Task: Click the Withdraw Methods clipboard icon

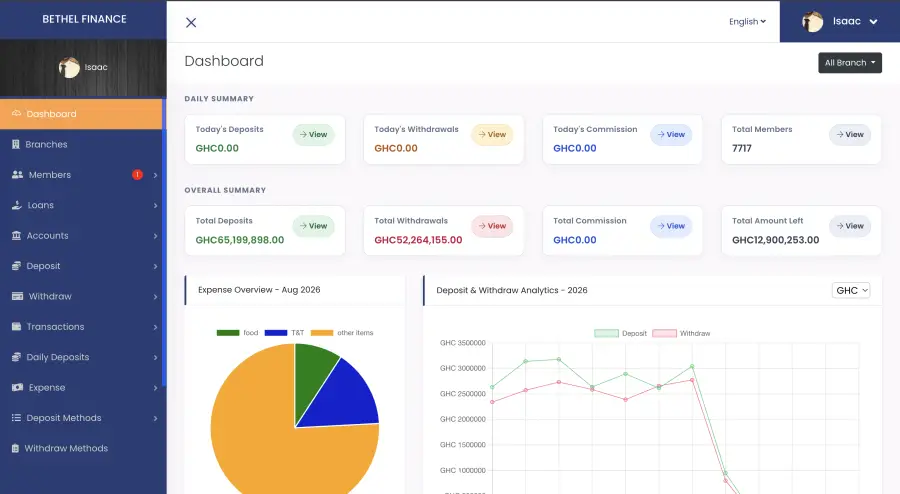Action: [x=15, y=448]
